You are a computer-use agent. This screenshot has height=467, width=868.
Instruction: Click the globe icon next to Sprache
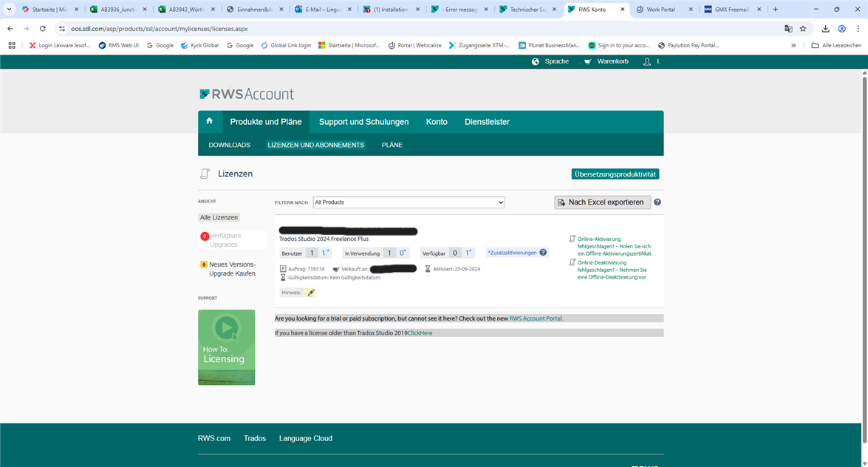click(x=535, y=61)
